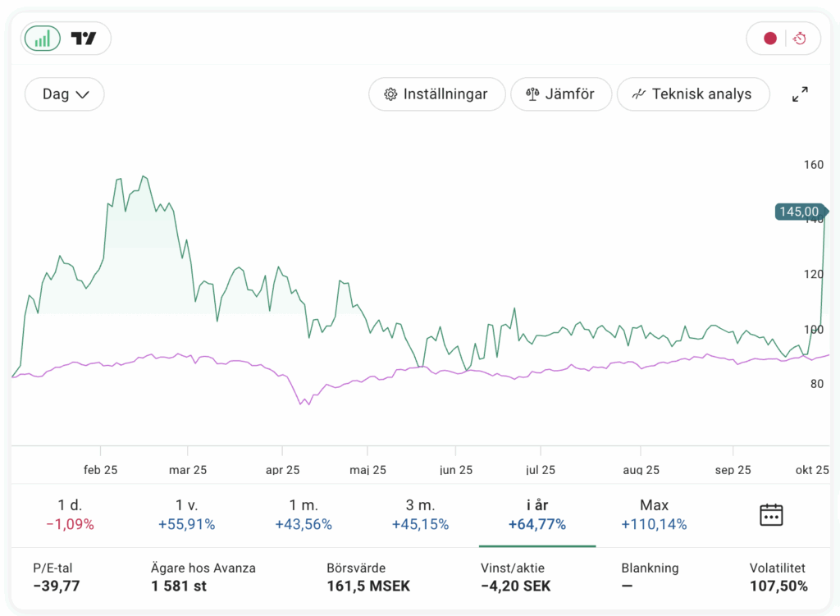This screenshot has width=840, height=616.
Task: Click the Börsvärde 161,5 MSEK value
Action: [367, 586]
